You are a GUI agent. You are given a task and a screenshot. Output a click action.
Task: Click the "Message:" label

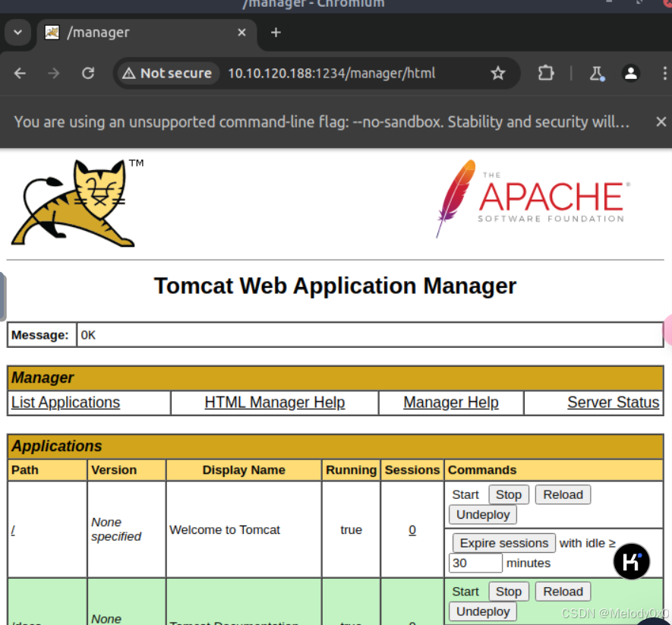tap(39, 335)
